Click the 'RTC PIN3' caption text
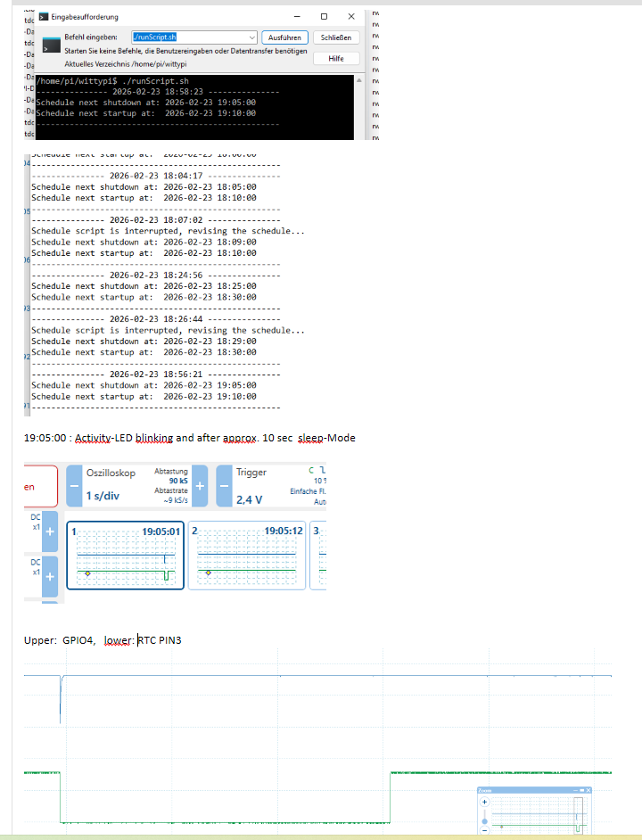Image resolution: width=642 pixels, height=840 pixels. tap(159, 640)
